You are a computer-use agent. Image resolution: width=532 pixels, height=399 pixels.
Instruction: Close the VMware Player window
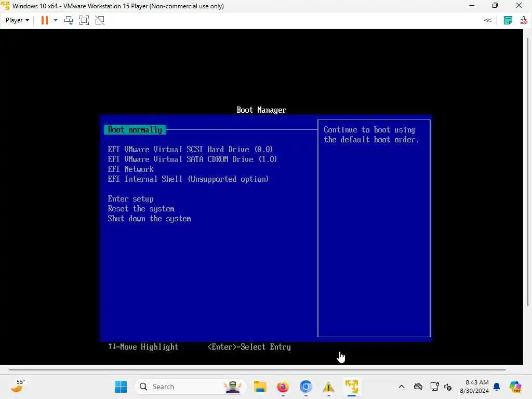[519, 5]
